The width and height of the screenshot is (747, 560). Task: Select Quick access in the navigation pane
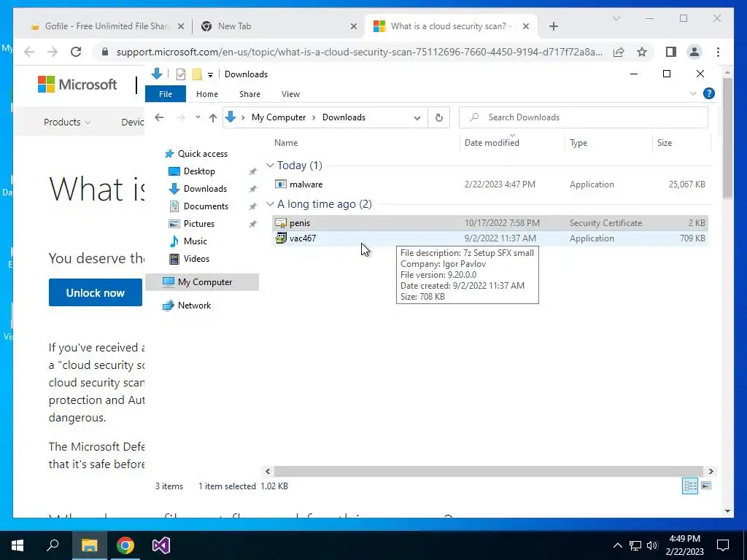(x=203, y=154)
